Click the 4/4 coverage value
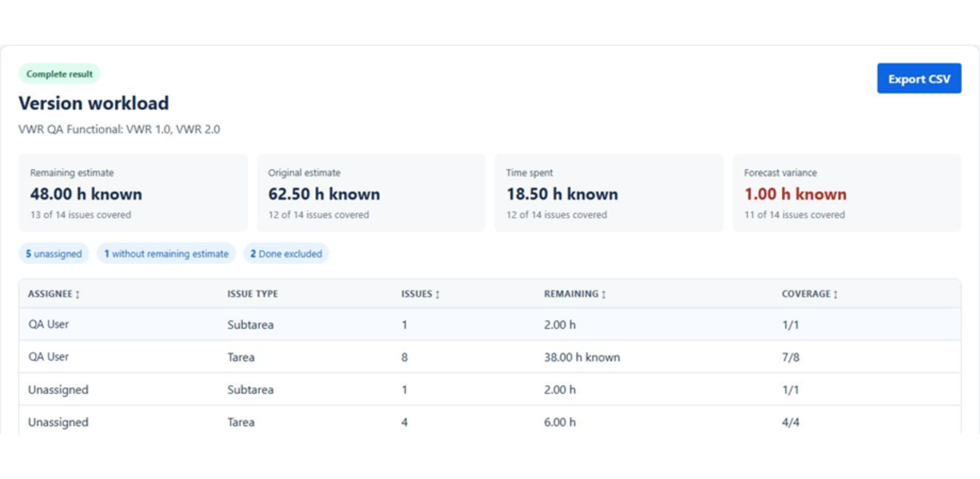The width and height of the screenshot is (980, 479). click(x=790, y=422)
